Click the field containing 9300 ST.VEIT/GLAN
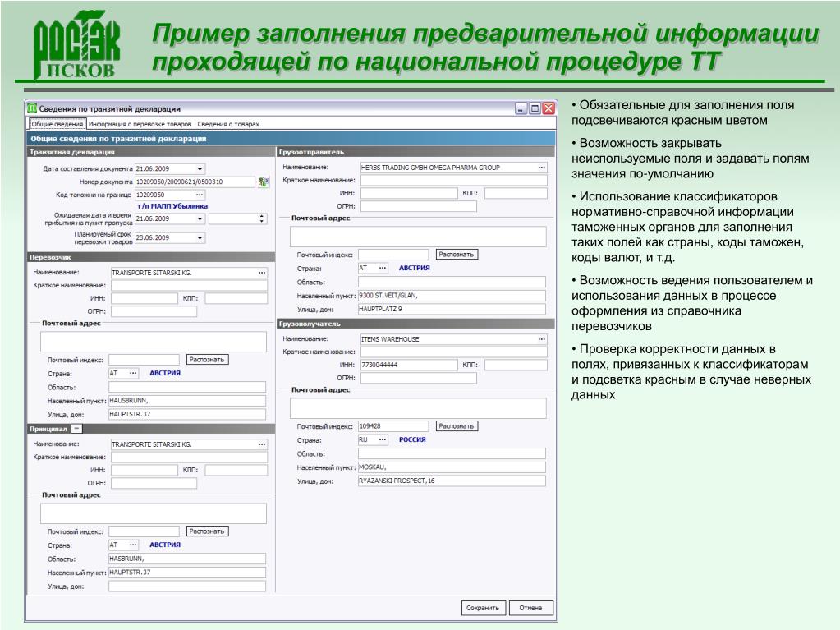The height and width of the screenshot is (630, 840). [452, 296]
